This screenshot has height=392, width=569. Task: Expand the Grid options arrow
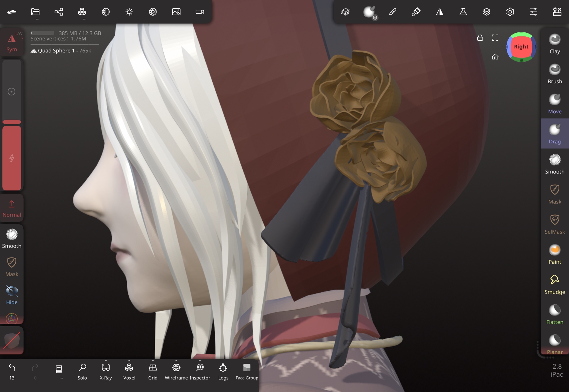[x=153, y=360]
